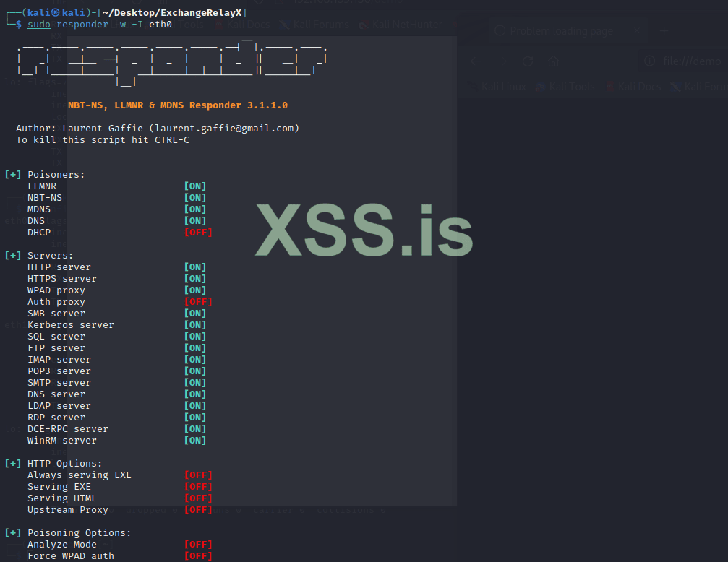Click the Force WPAD auth row label
728x562 pixels.
71,556
